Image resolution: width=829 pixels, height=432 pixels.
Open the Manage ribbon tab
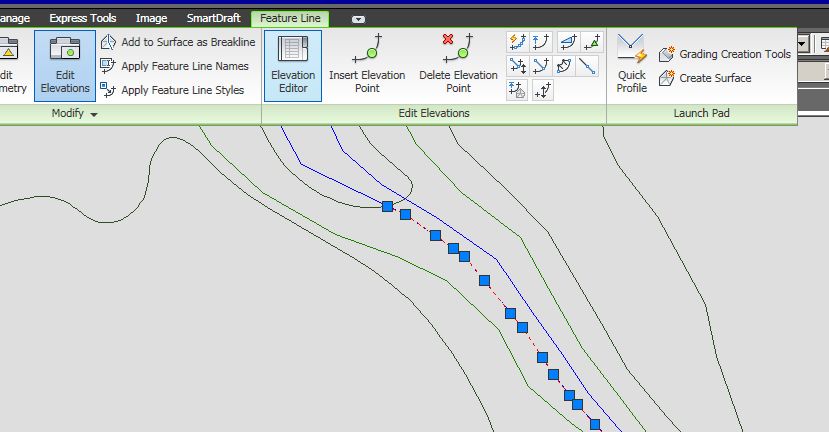(x=15, y=18)
